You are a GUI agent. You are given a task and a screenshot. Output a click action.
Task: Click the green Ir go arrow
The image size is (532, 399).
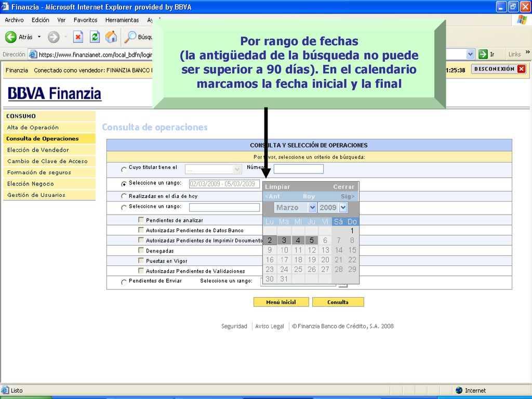point(483,54)
